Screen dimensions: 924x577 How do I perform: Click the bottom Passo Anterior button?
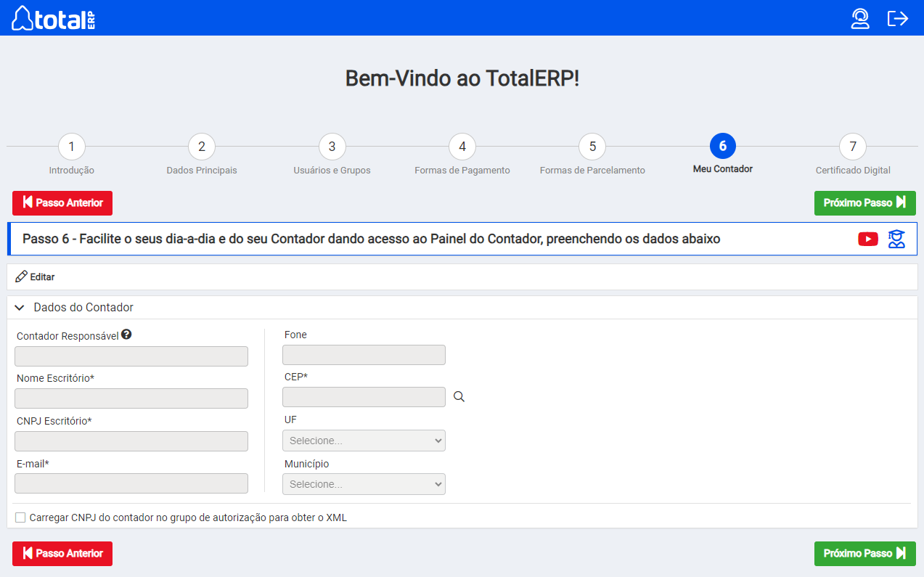click(62, 554)
